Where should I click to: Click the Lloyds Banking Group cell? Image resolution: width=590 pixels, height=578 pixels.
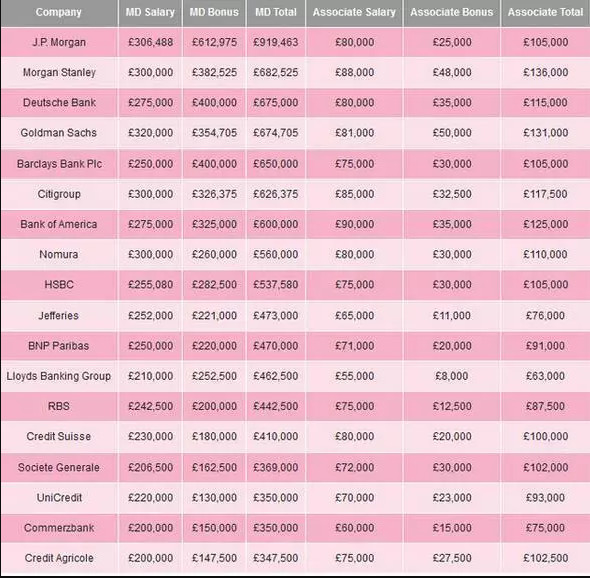[59, 376]
